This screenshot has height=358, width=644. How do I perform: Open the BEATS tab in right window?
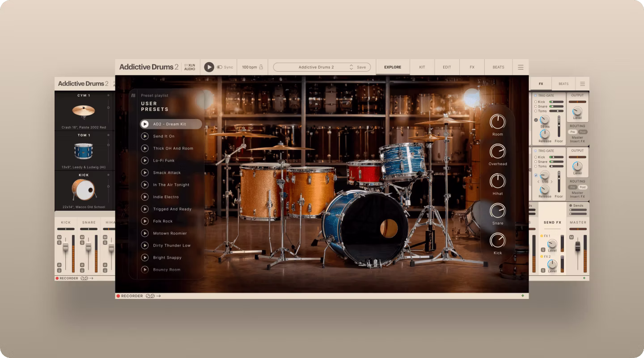[563, 84]
